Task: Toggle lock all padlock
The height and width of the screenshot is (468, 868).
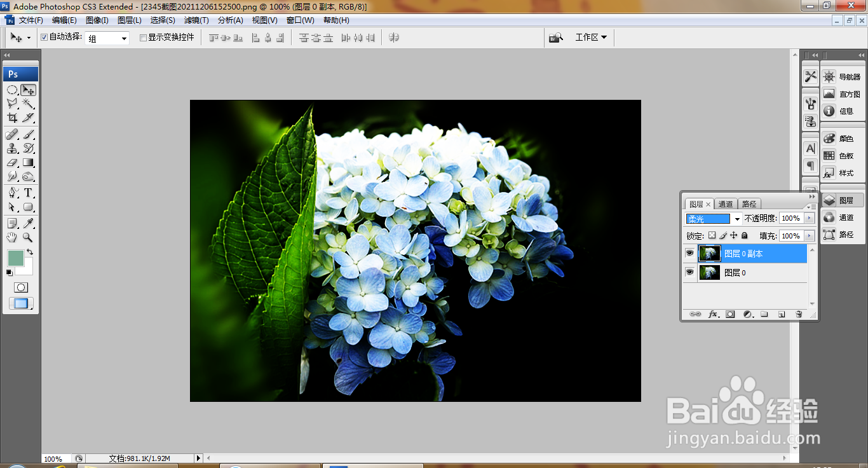Action: coord(745,235)
